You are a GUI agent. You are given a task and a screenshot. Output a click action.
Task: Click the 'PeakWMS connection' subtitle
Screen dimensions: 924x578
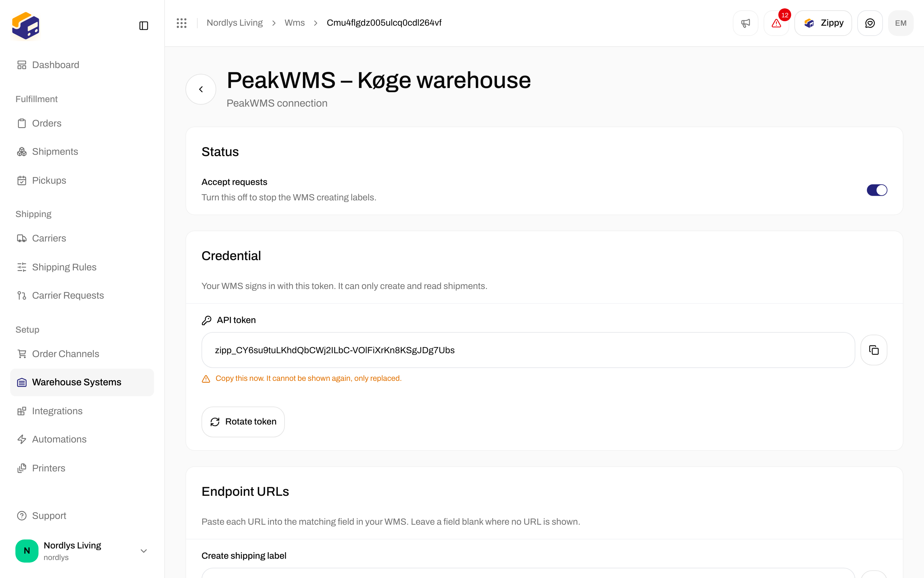point(277,103)
